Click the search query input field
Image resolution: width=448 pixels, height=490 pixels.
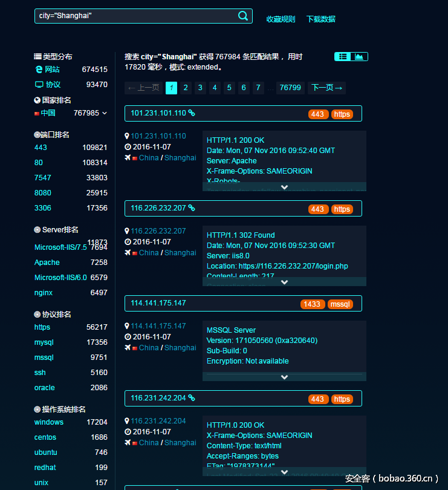(133, 16)
